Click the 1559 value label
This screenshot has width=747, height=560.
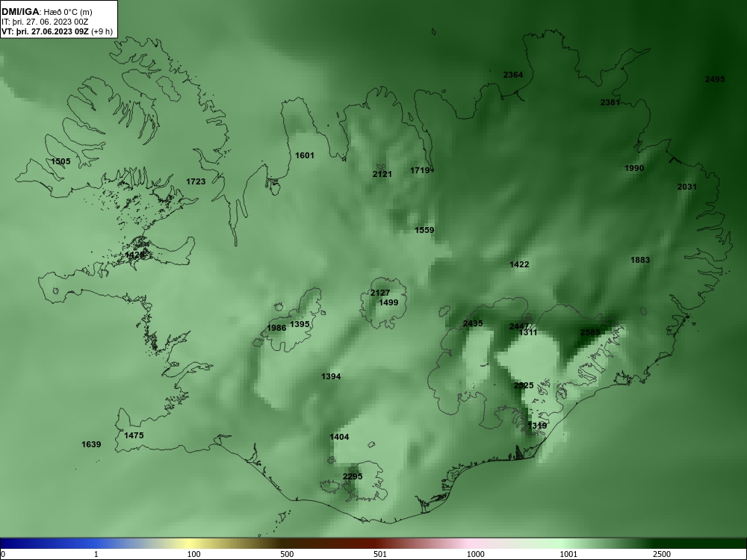pyautogui.click(x=424, y=230)
